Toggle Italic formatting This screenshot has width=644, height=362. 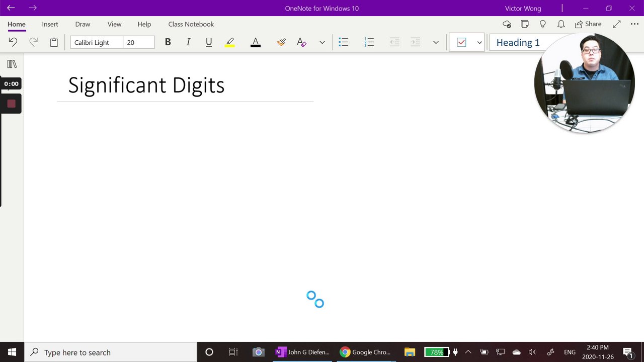click(188, 43)
